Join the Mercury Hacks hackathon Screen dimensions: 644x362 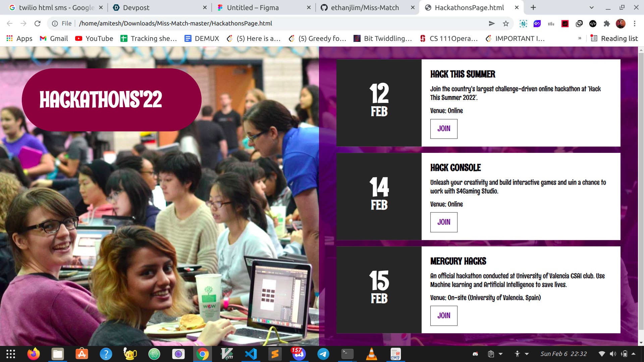point(444,316)
